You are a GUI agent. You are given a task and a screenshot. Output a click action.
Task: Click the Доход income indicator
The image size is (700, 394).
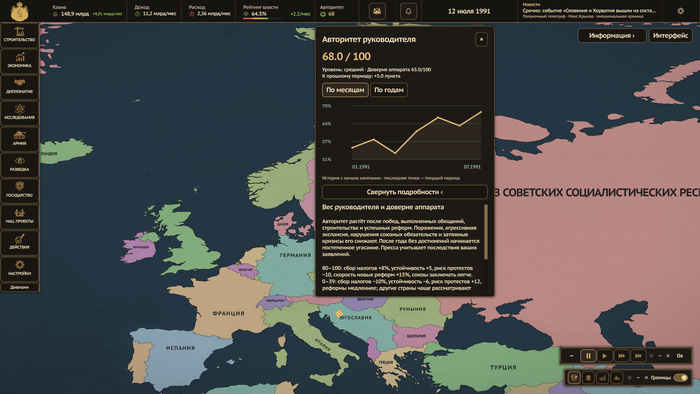155,11
